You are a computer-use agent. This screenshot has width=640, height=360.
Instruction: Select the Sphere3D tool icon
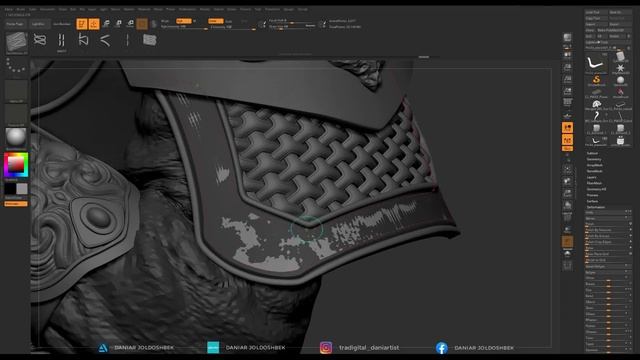[620, 80]
